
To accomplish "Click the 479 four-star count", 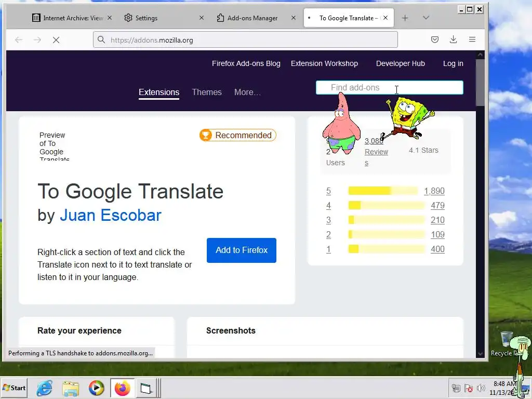I will pos(437,206).
